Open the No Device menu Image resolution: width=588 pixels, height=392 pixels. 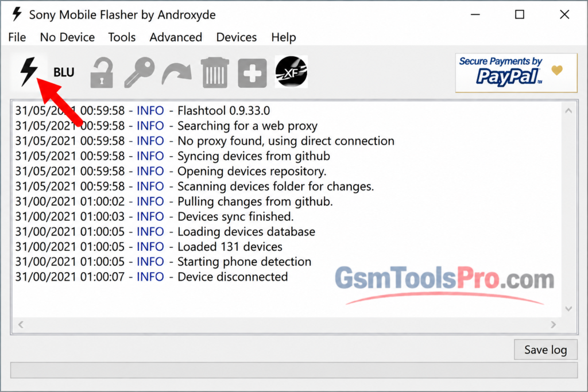[68, 37]
